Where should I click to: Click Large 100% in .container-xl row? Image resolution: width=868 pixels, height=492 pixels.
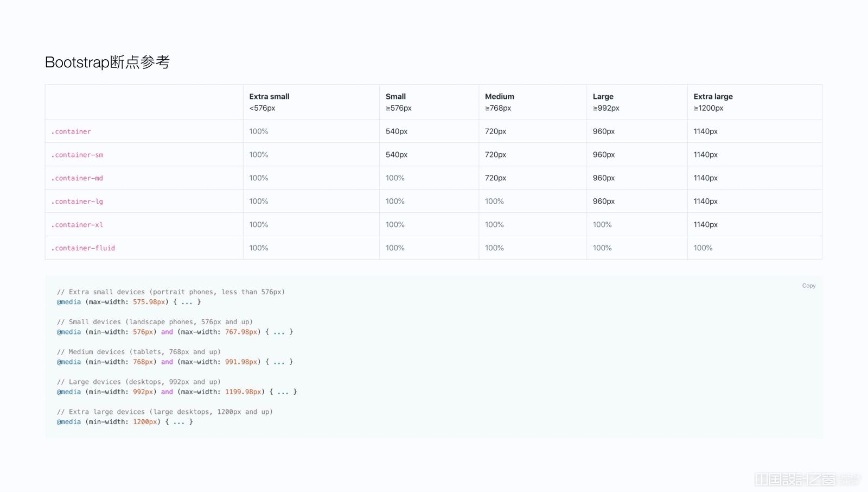[x=602, y=225]
